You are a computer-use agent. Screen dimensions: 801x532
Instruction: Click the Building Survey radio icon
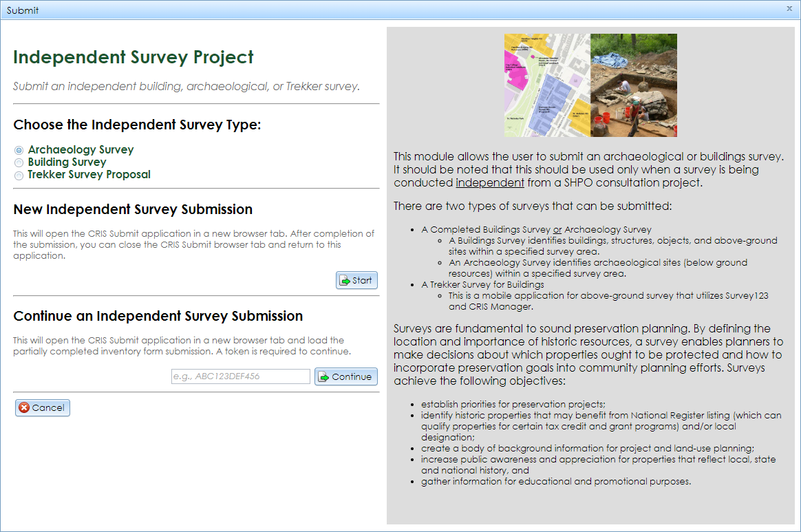pyautogui.click(x=19, y=162)
